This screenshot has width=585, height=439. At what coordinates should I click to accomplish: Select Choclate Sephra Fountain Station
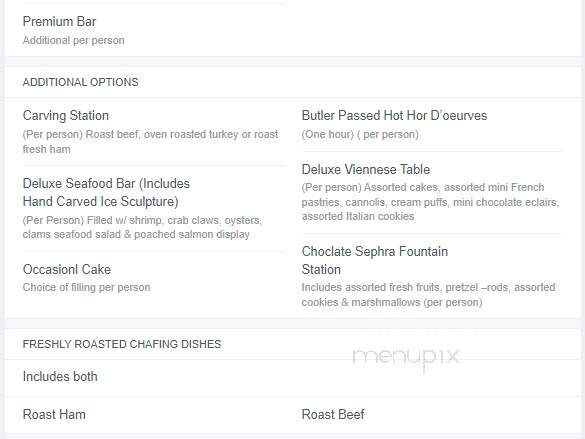point(375,260)
